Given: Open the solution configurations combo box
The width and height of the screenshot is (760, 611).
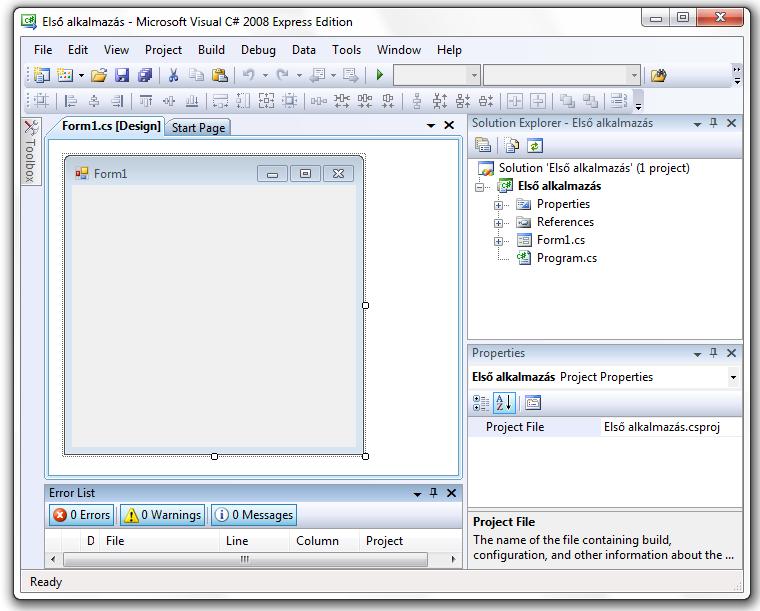Looking at the screenshot, I should click(437, 76).
